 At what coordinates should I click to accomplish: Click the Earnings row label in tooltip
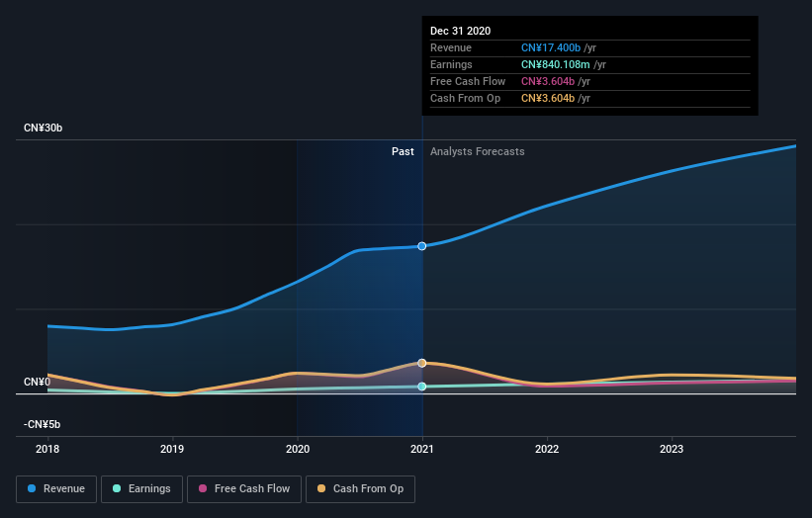(x=452, y=64)
